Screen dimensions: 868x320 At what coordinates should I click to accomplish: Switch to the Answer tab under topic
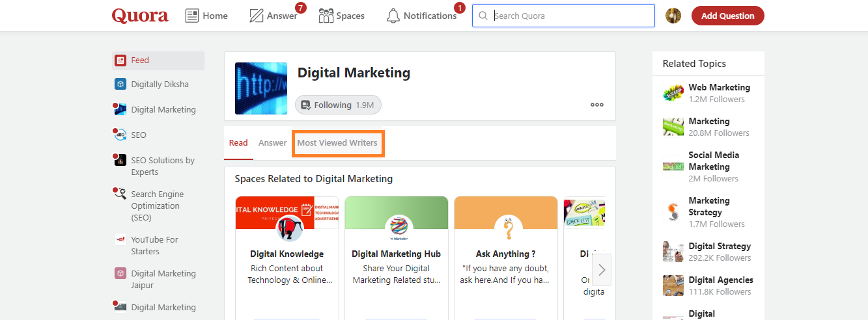[x=272, y=142]
